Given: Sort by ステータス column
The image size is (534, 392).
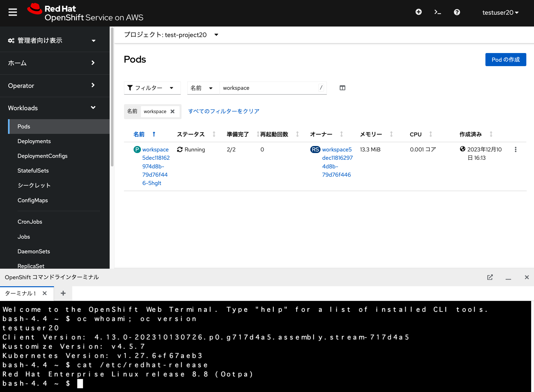Looking at the screenshot, I should click(x=196, y=134).
